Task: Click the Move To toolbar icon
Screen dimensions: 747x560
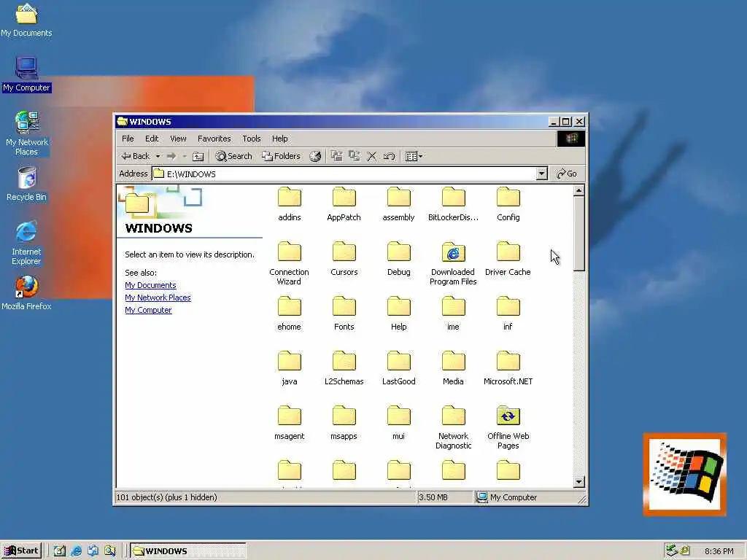Action: coord(337,156)
